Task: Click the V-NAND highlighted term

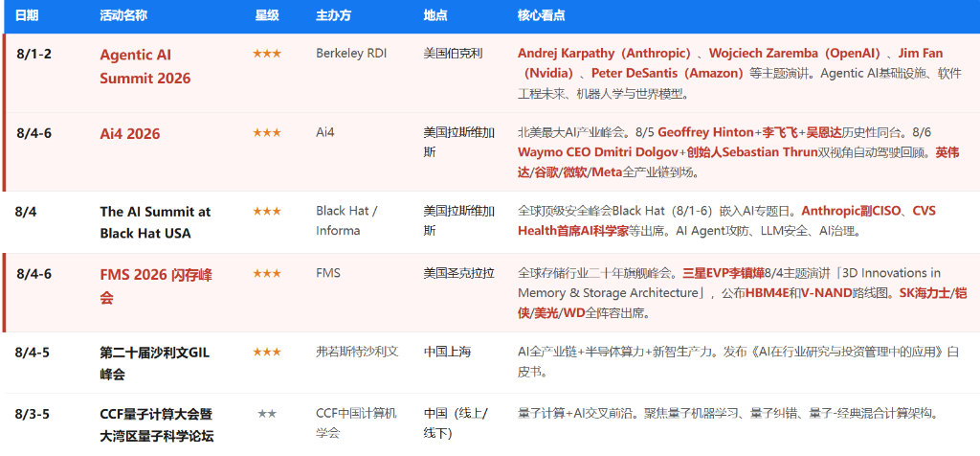Action: 826,293
